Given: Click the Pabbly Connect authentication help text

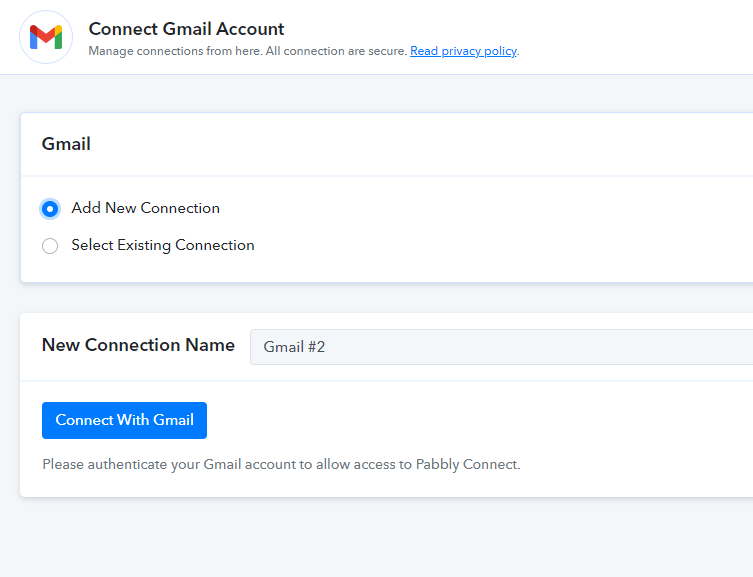Looking at the screenshot, I should pyautogui.click(x=281, y=465).
